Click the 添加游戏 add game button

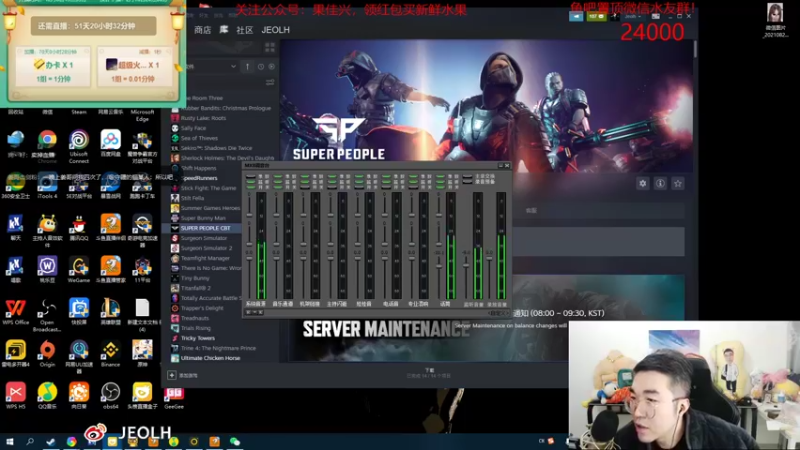click(x=183, y=375)
